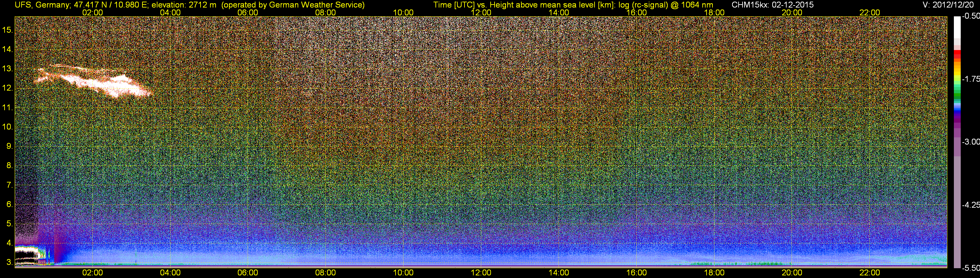Click the color scale value -0.50
Viewport: 980px width, 278px height.
pos(971,16)
